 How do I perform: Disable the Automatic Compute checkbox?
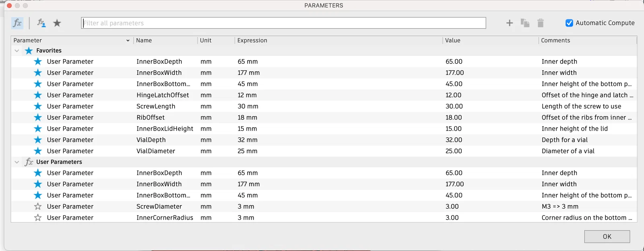click(569, 23)
